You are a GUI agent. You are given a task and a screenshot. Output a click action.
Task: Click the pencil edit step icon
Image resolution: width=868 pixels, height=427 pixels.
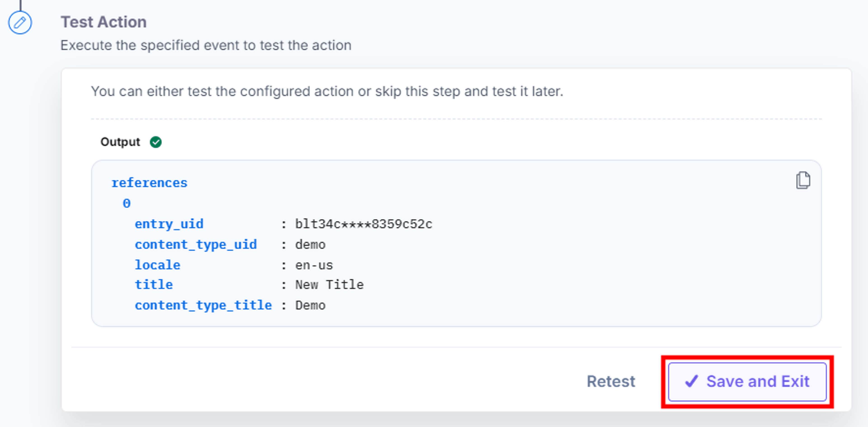click(x=20, y=23)
